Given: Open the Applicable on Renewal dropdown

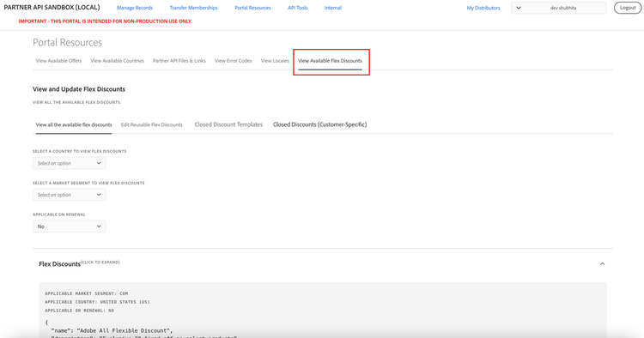Looking at the screenshot, I should coord(69,226).
